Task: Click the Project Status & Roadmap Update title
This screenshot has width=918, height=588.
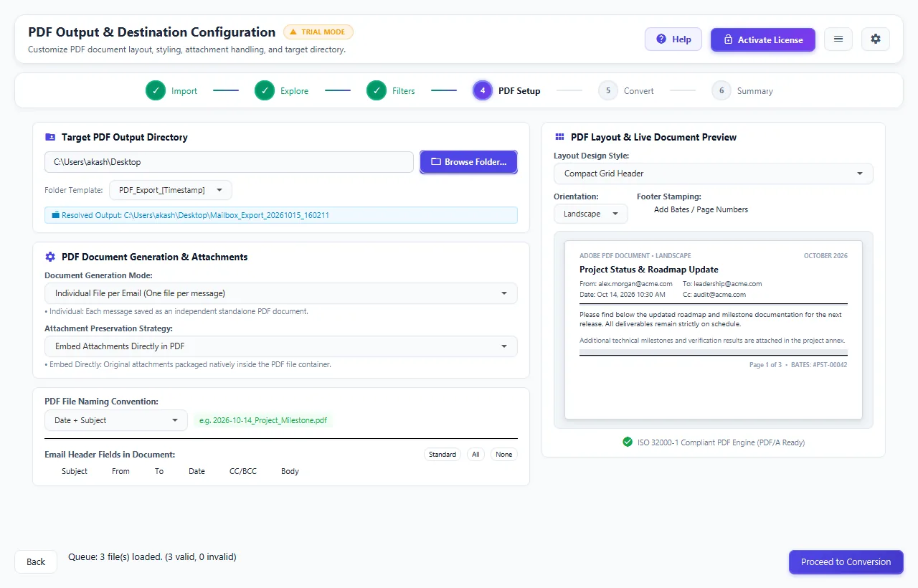Action: tap(649, 270)
